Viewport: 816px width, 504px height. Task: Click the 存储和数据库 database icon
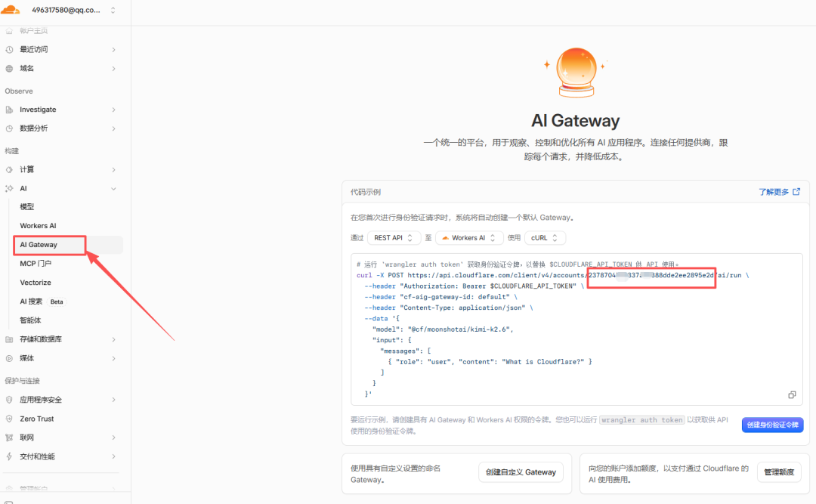(x=9, y=339)
